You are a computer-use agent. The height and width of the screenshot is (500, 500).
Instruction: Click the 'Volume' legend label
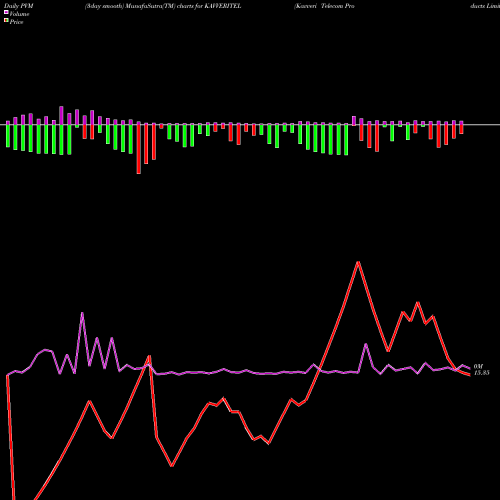[x=19, y=14]
